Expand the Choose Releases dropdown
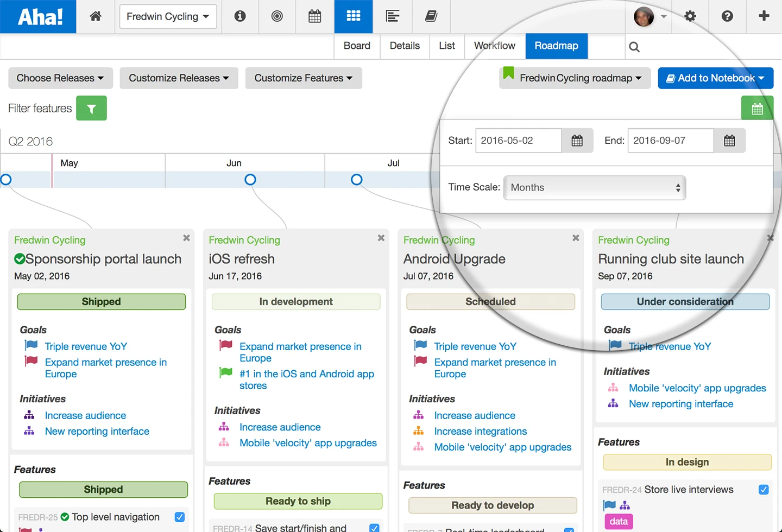 coord(60,78)
